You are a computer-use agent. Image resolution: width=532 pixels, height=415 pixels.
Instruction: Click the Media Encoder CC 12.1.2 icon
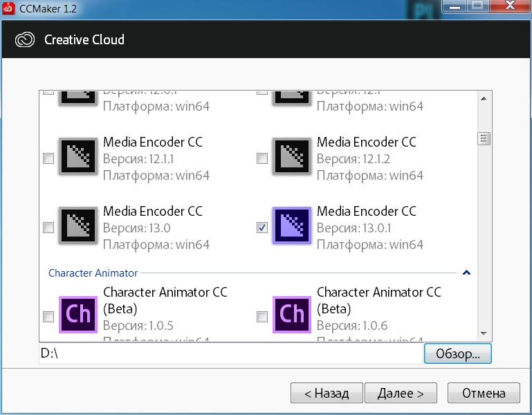(292, 156)
